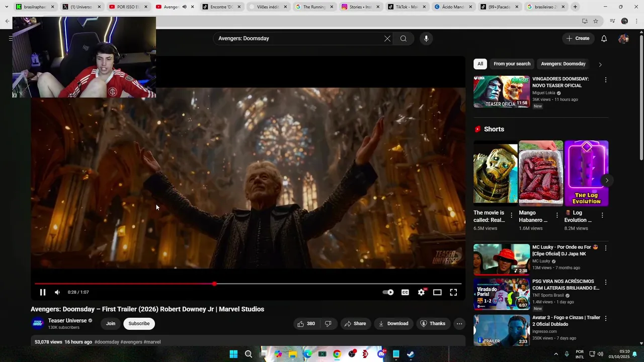
Task: Open Discord from the taskbar
Action: coord(381,354)
